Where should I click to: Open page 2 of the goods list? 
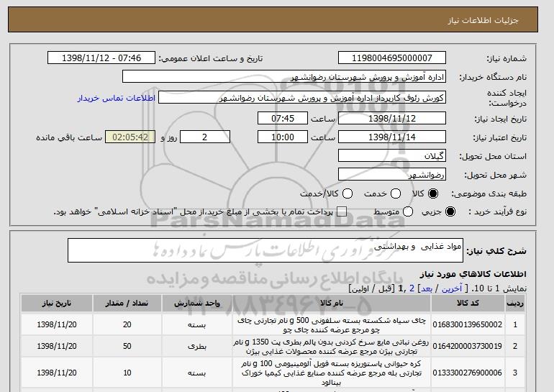412,288
